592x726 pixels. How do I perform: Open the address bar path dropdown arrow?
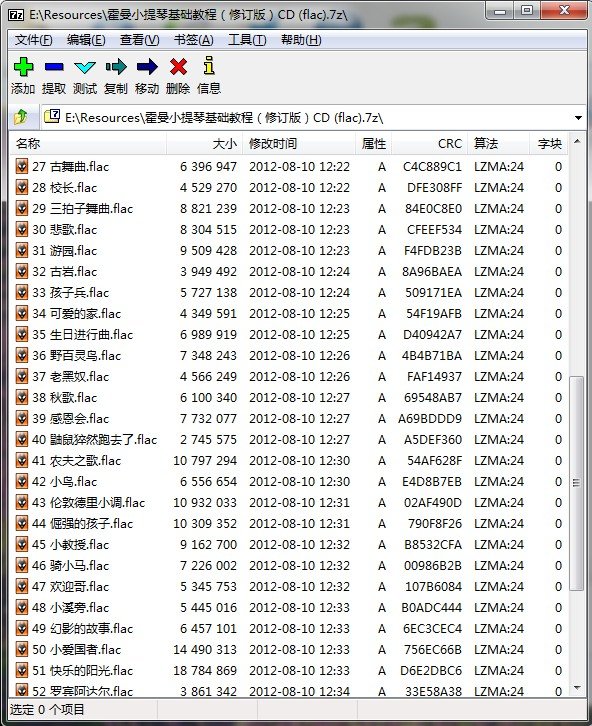[578, 118]
